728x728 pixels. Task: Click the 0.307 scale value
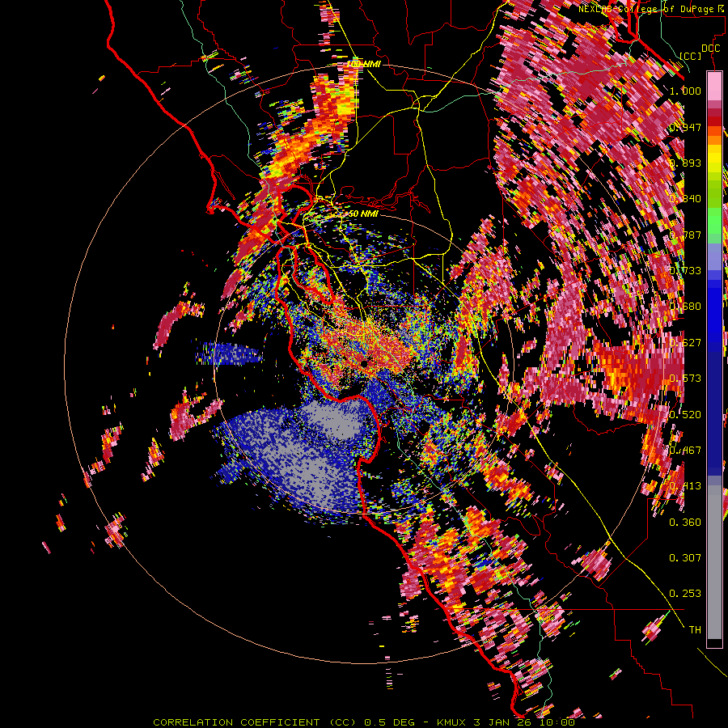(685, 558)
